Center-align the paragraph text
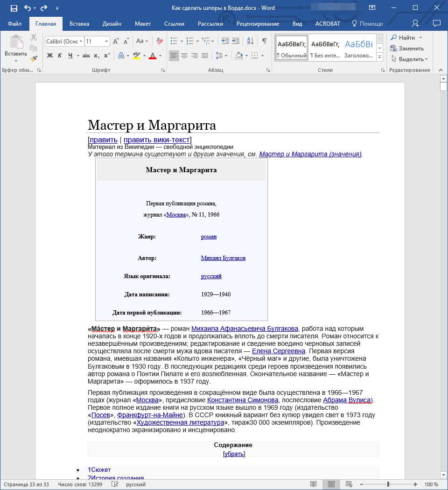The image size is (448, 490). pos(184,56)
